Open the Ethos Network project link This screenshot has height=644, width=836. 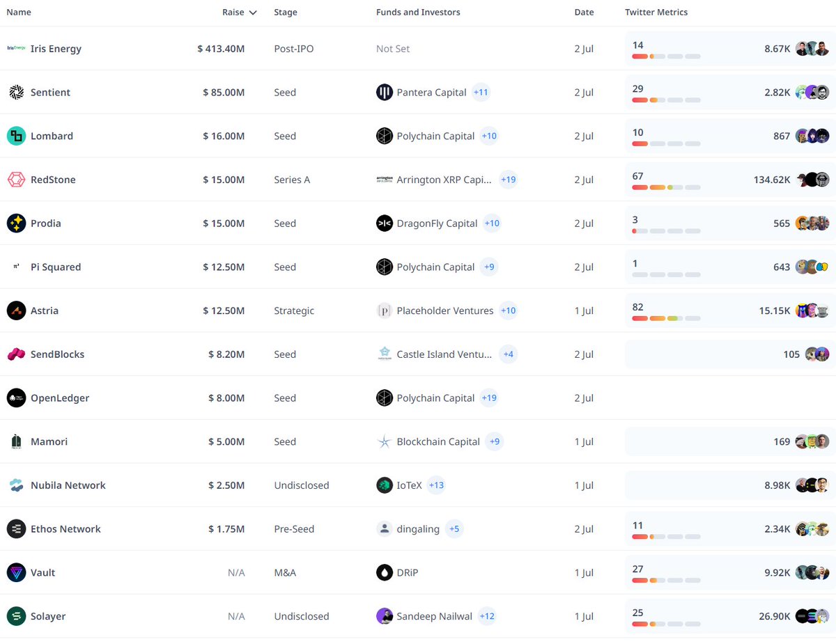65,529
